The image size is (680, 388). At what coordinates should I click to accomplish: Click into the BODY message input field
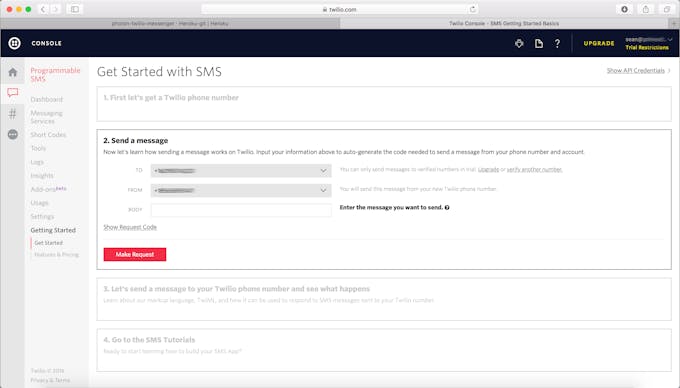(241, 210)
